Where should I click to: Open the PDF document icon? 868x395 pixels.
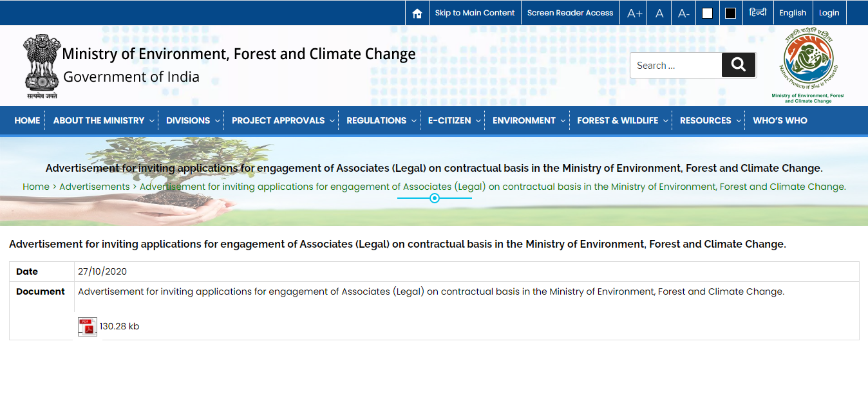(87, 327)
